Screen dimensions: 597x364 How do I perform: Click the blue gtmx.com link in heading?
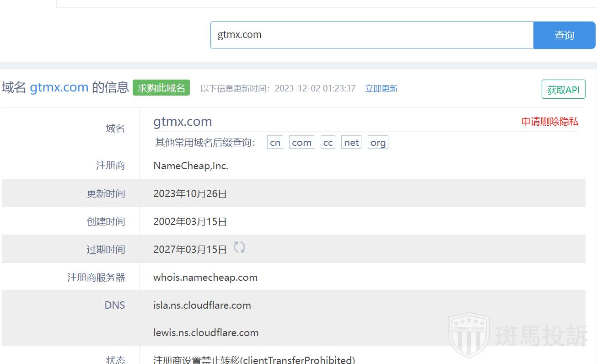[59, 87]
